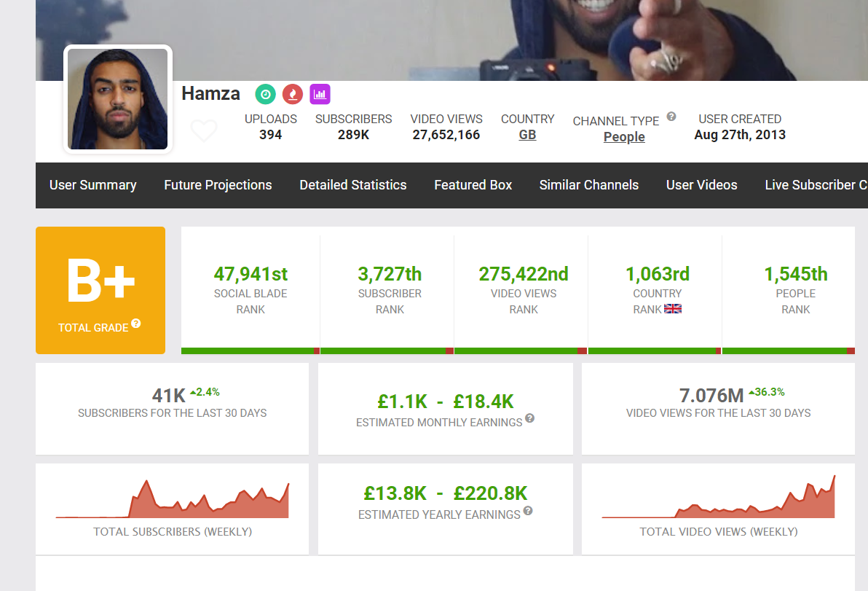The image size is (868, 591).
Task: Click the B+ Total Grade box
Action: (x=100, y=290)
